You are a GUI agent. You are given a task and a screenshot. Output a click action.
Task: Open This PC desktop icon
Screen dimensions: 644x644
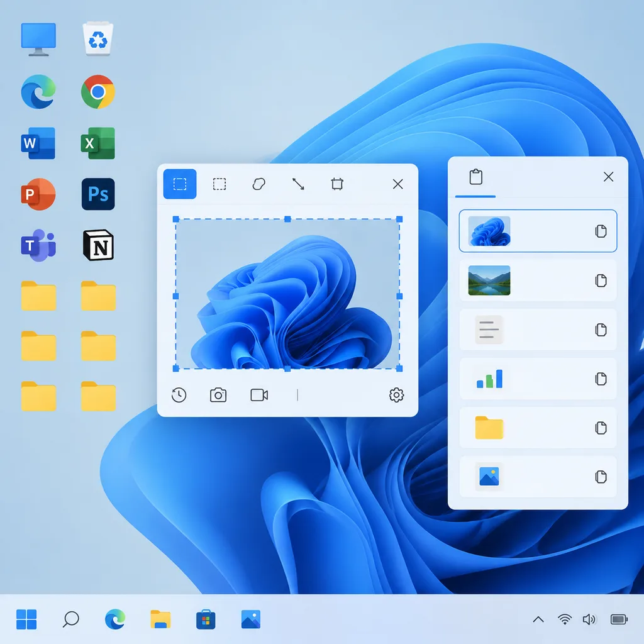(x=38, y=40)
